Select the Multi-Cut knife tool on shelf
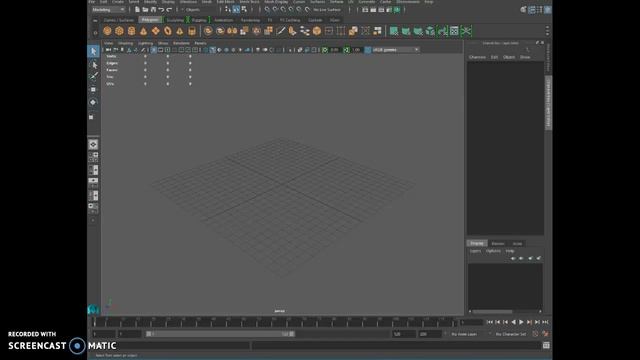Screen dimensions: 640x360 (280, 31)
